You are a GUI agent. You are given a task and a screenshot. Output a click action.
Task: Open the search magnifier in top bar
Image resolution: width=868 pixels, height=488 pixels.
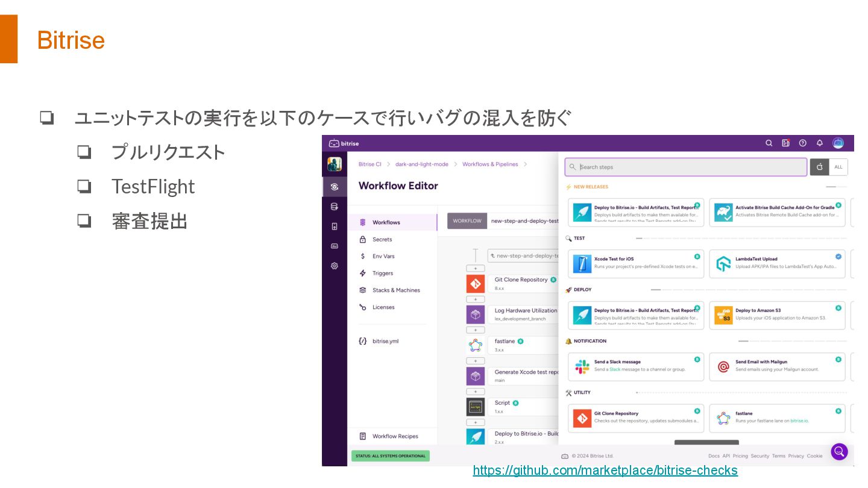click(769, 143)
